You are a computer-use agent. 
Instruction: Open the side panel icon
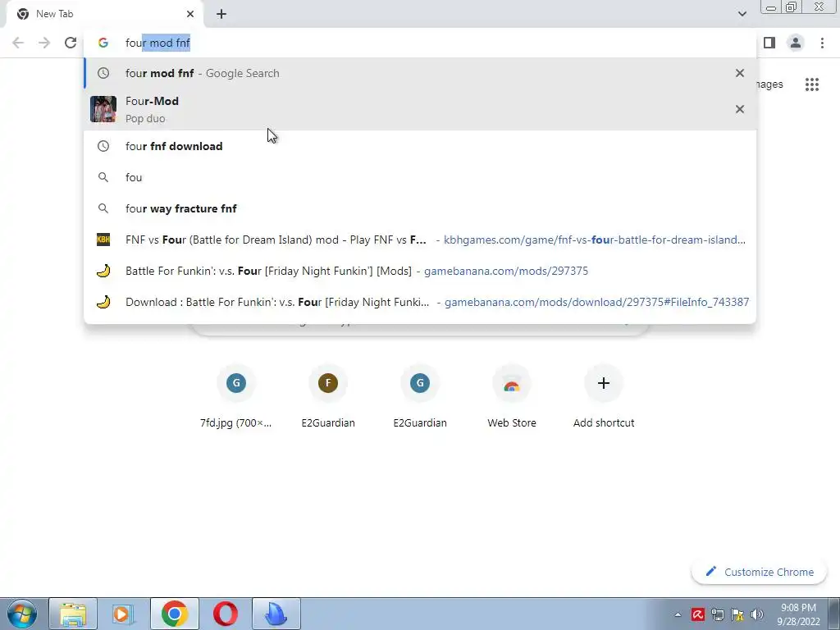769,43
